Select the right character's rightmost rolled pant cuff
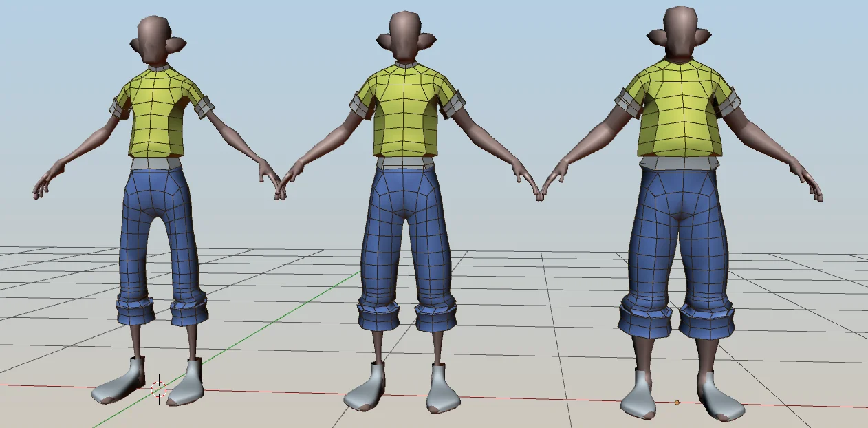 click(x=708, y=321)
